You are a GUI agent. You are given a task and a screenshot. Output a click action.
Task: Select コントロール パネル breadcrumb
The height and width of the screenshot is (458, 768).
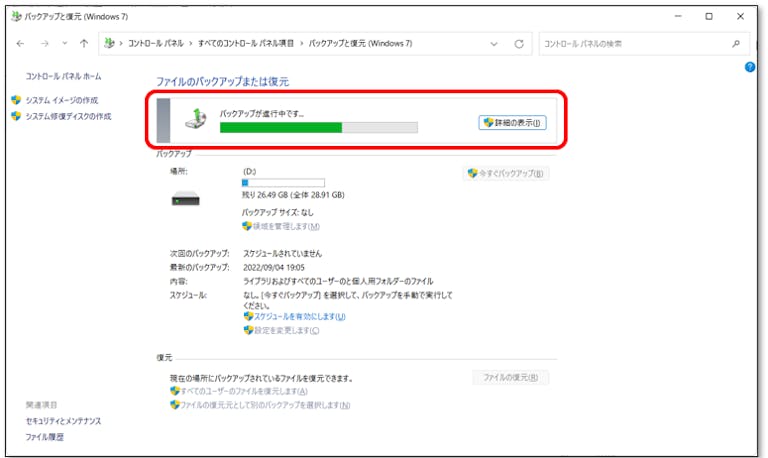(156, 44)
